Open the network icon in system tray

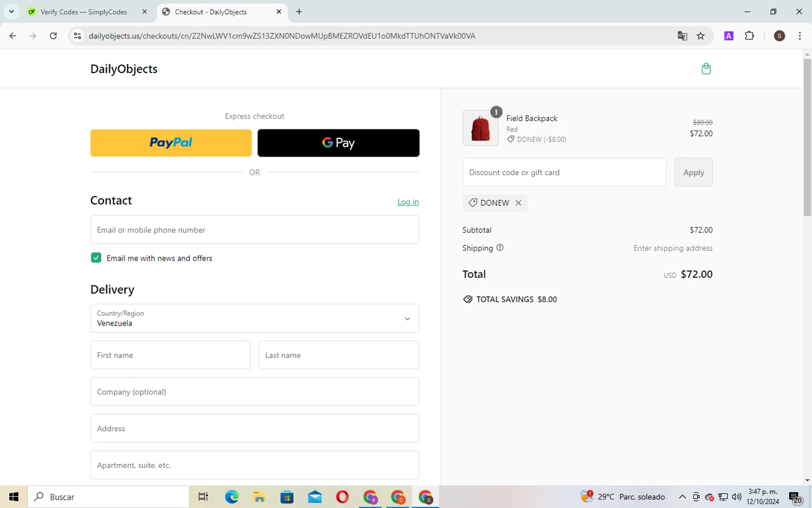[723, 497]
